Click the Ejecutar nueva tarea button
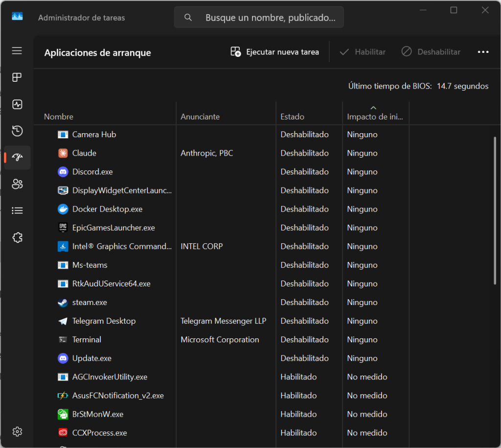 pyautogui.click(x=275, y=52)
